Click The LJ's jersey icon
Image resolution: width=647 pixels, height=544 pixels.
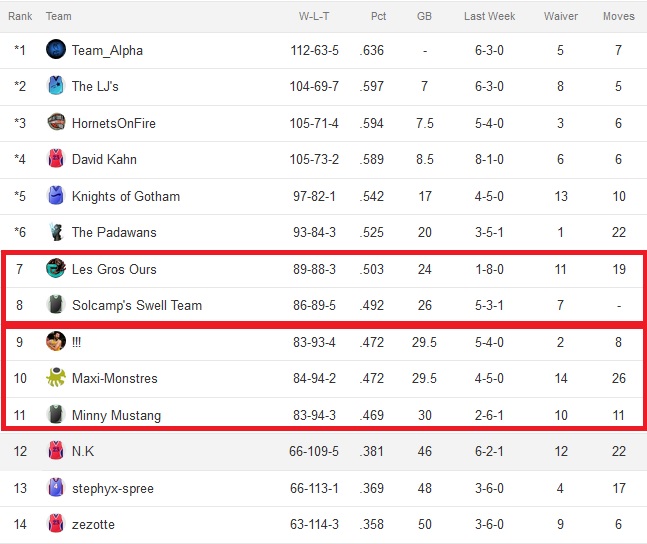tap(56, 85)
